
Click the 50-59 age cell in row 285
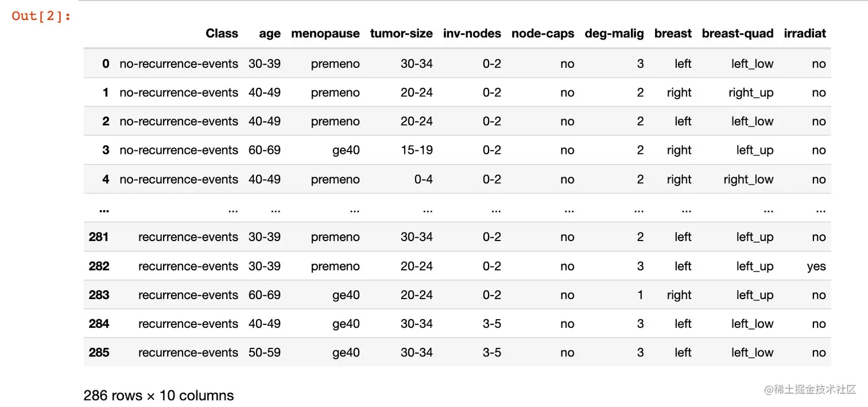(265, 352)
